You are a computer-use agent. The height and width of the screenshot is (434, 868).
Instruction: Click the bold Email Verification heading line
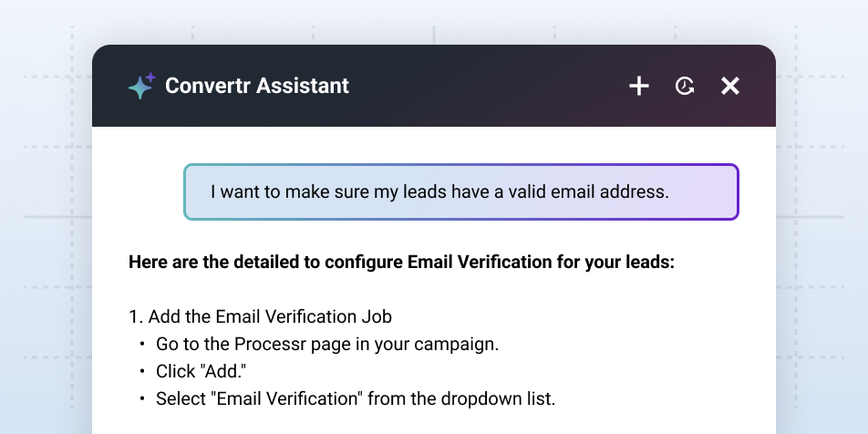[x=401, y=263]
